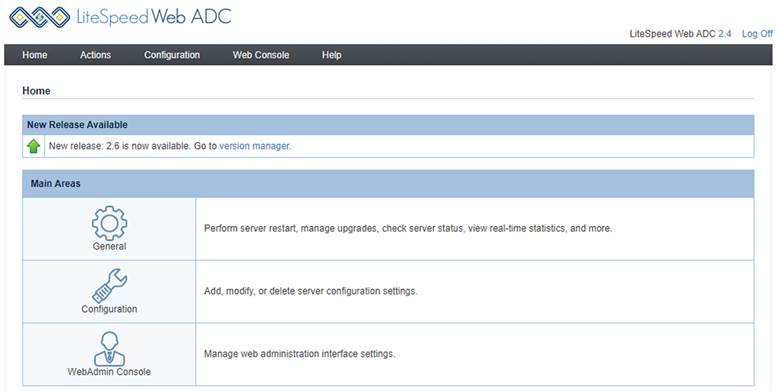Viewport: 778px width, 391px height.
Task: Click the WebAdmin Console text label
Action: (x=109, y=372)
